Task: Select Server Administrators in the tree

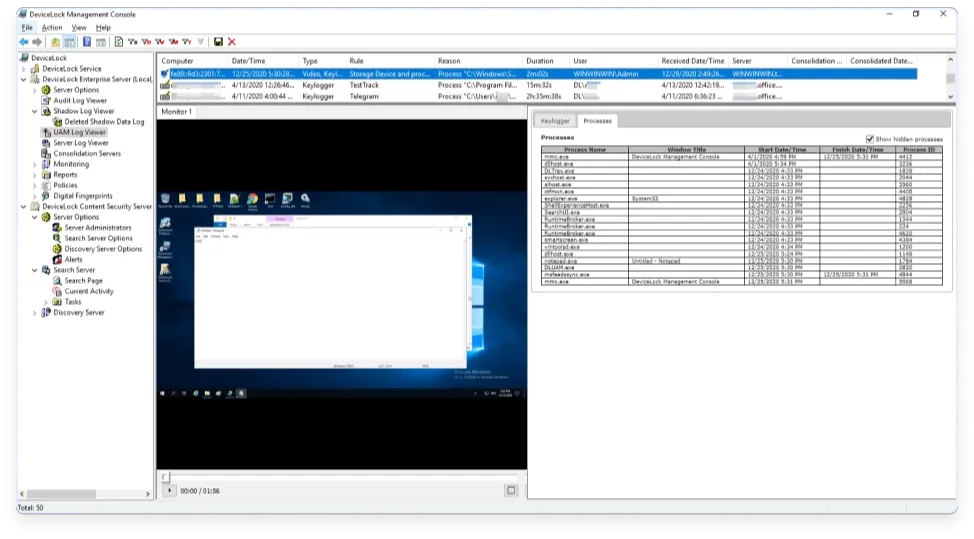Action: (x=98, y=227)
